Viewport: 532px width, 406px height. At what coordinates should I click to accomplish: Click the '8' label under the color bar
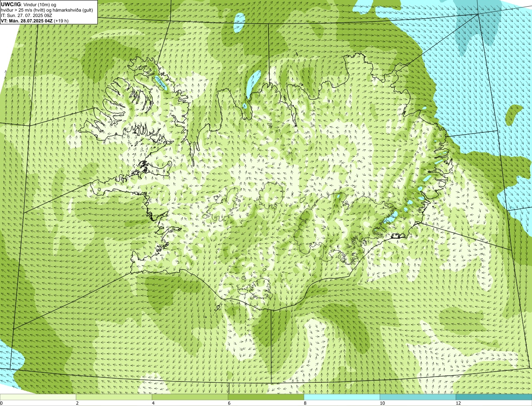click(305, 403)
